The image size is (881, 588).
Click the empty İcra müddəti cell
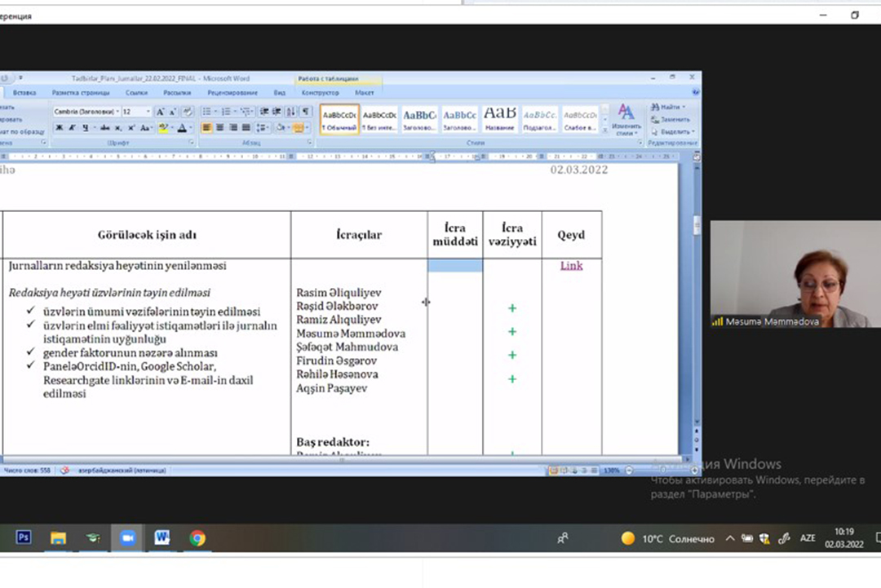pos(455,266)
